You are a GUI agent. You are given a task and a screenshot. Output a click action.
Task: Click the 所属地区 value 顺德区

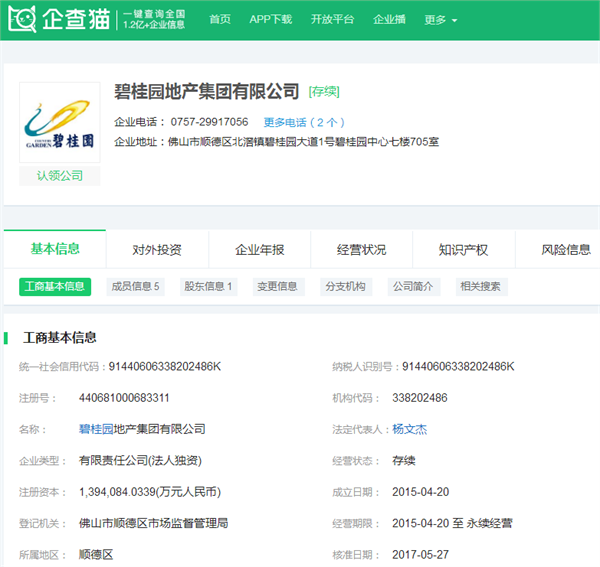point(96,555)
